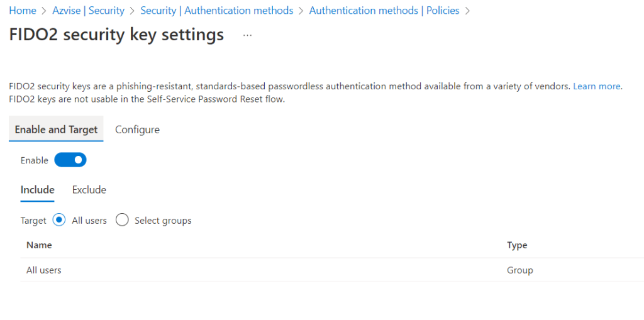Image resolution: width=644 pixels, height=320 pixels.
Task: Toggle the Enable switch off
Action: click(70, 160)
